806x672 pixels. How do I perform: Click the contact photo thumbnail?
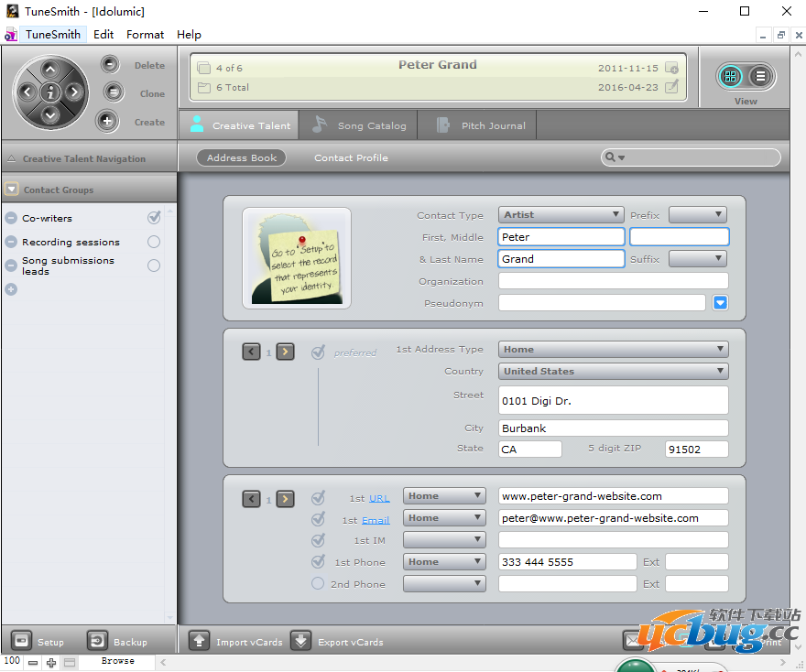point(297,257)
